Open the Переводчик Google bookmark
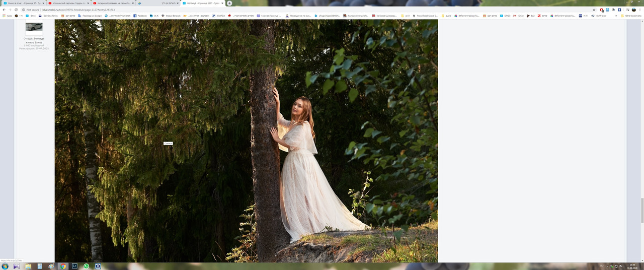 click(90, 16)
